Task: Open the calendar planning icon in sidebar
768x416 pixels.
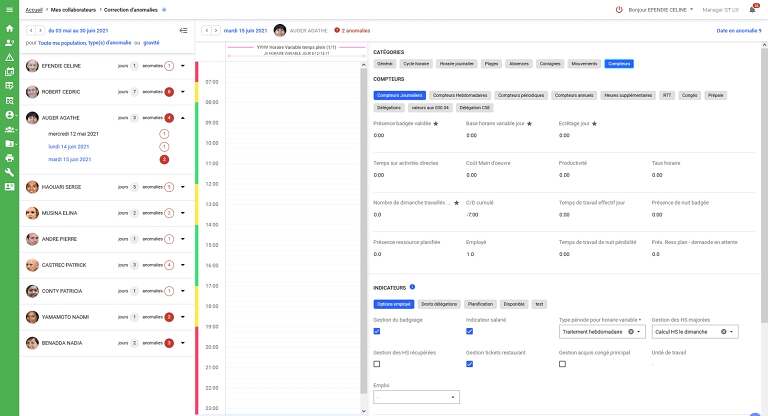Action: 9,72
